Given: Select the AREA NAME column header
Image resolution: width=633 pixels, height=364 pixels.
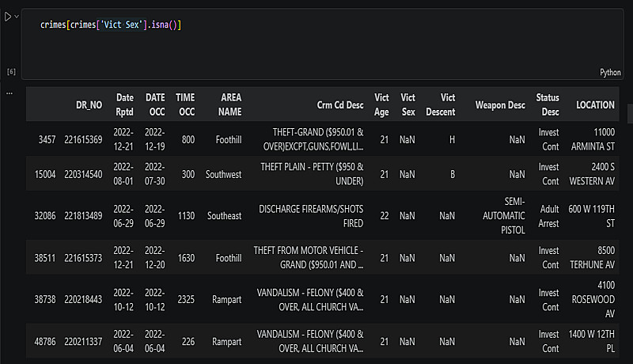Looking at the screenshot, I should (x=230, y=104).
